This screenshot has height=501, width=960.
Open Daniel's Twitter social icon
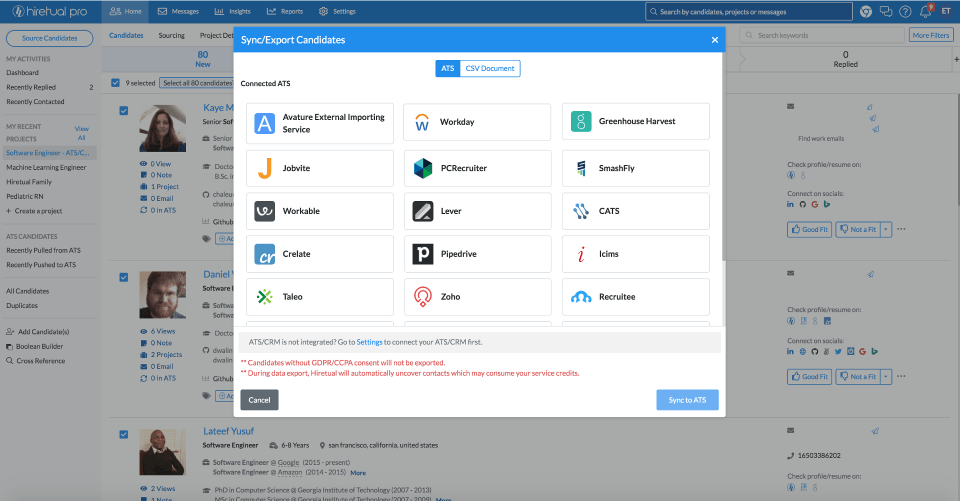838,352
